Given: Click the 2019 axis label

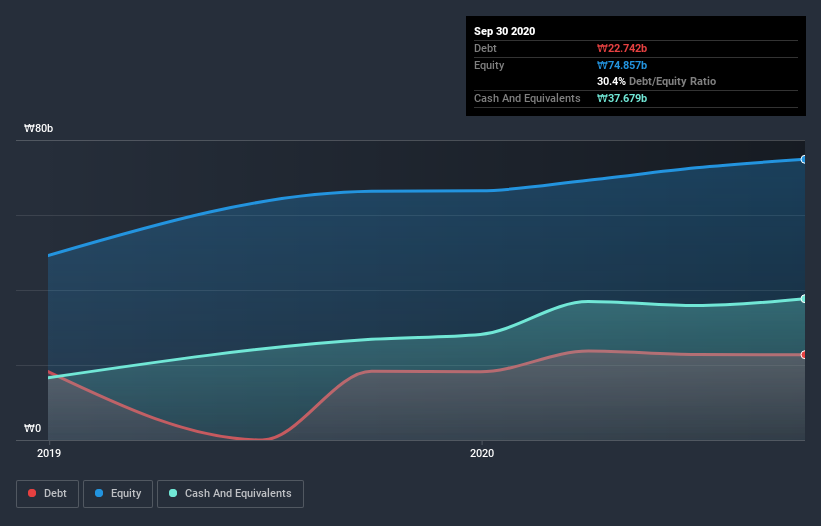Looking at the screenshot, I should click(x=49, y=453).
